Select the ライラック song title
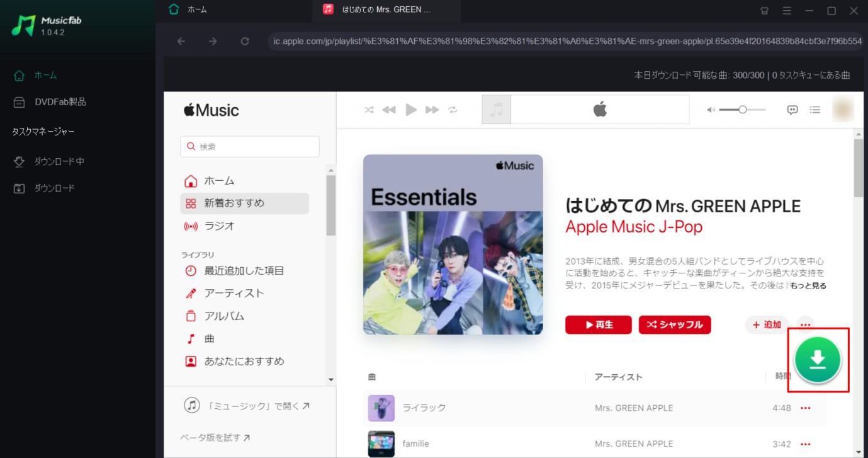Image resolution: width=868 pixels, height=458 pixels. (x=424, y=408)
